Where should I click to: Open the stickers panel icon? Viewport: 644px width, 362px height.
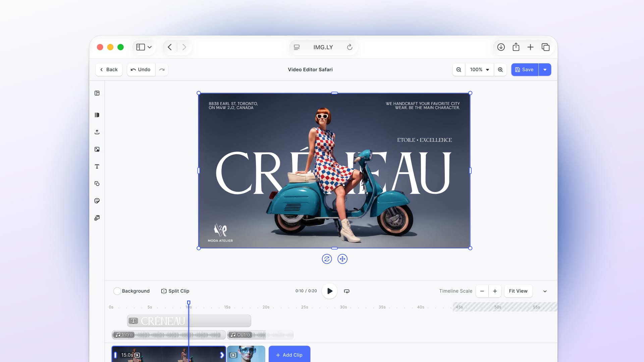(x=97, y=201)
